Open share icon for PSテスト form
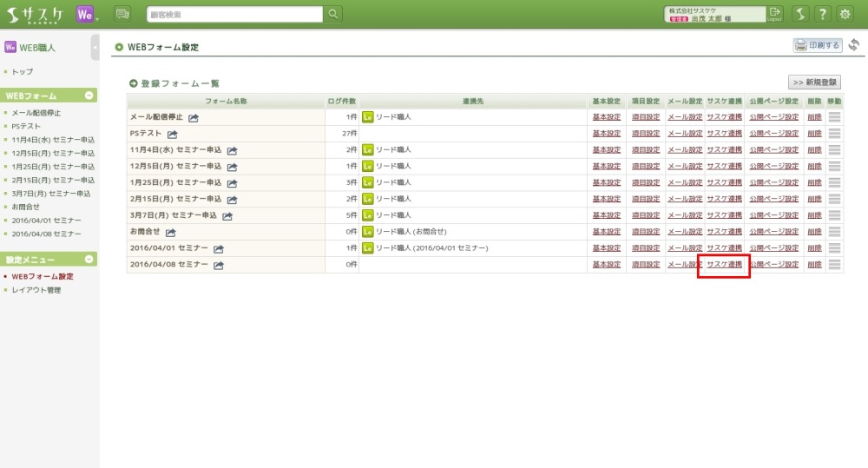 (173, 134)
